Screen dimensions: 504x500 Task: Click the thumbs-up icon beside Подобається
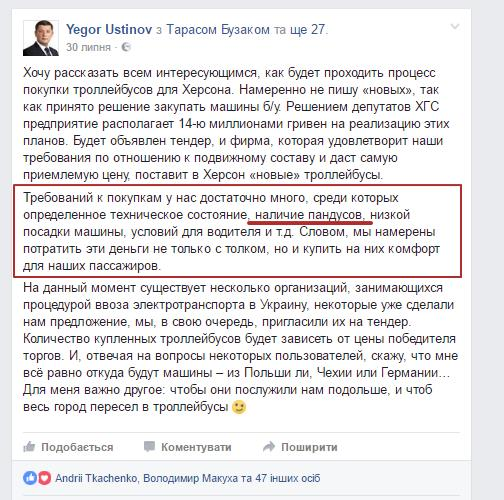[x=29, y=446]
